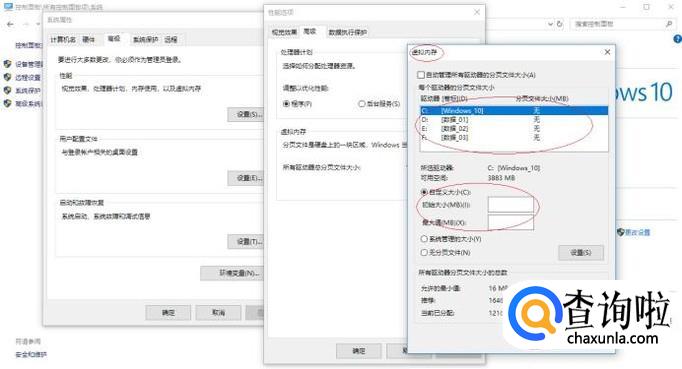Click the Advanced System Settings shield icon
682x369 pixels.
[7, 103]
